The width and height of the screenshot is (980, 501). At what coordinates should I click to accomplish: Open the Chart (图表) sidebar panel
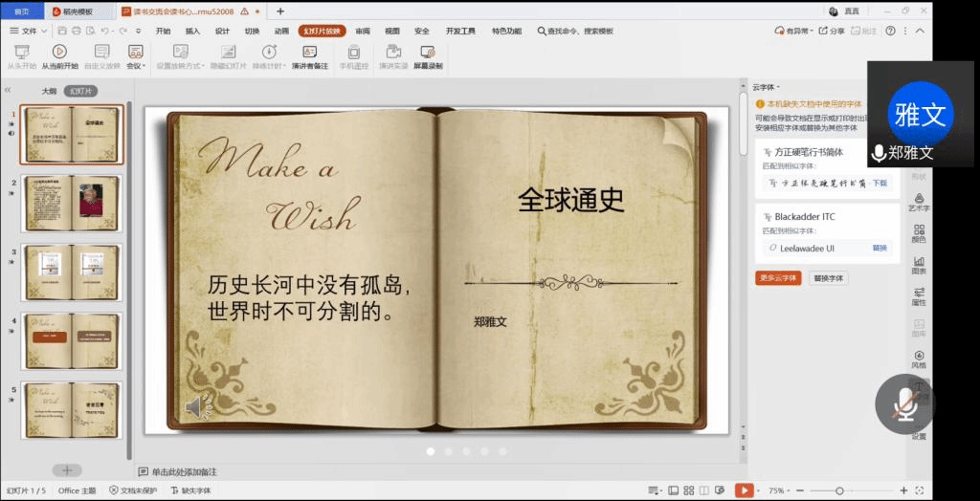point(919,266)
